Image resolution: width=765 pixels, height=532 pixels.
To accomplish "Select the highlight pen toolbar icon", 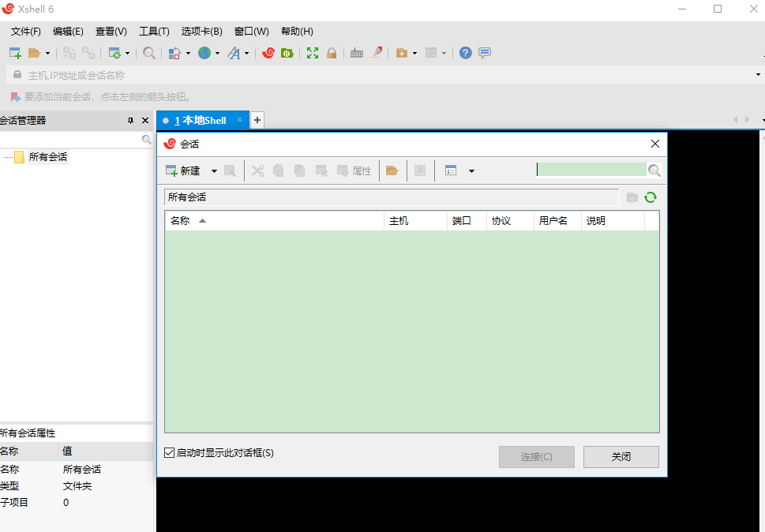I will coord(376,53).
